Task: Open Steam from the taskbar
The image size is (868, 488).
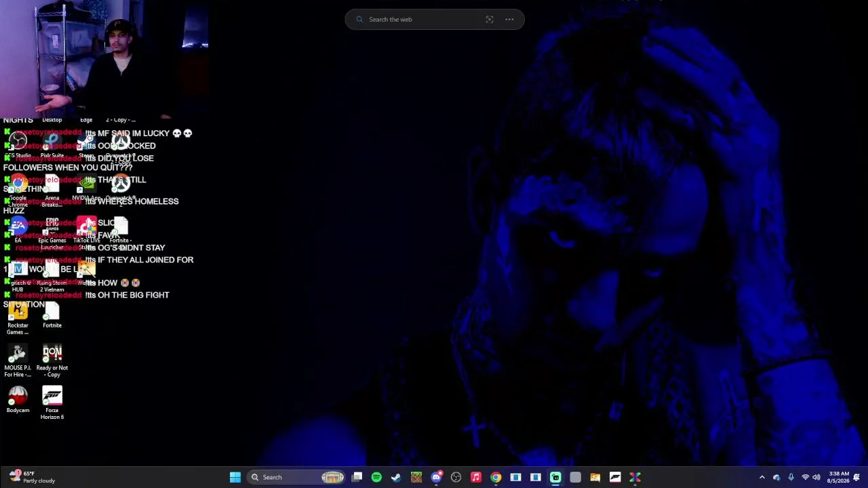Action: point(396,477)
